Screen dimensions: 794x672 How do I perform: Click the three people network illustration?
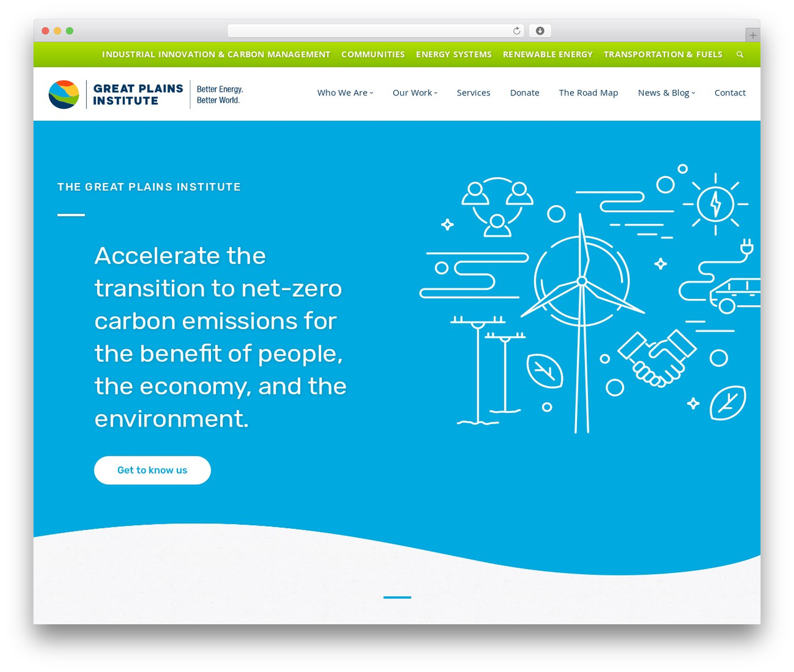[x=497, y=207]
